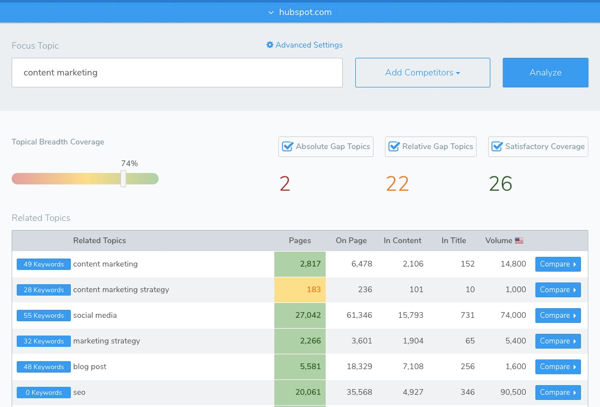Viewport: 600px width, 407px height.
Task: Open the Advanced Settings link
Action: tap(309, 45)
